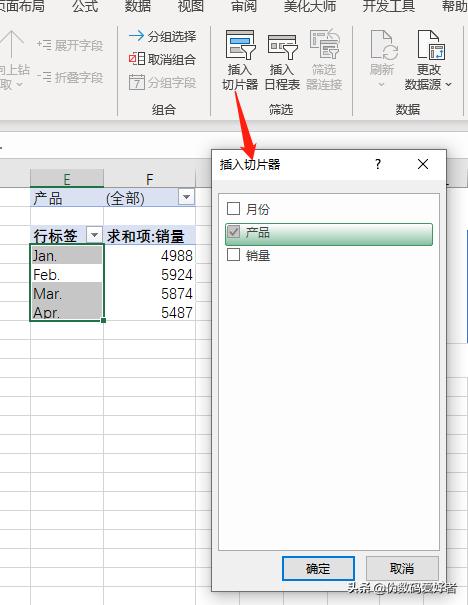Image resolution: width=468 pixels, height=605 pixels.
Task: Click the Drill Up arrow icon
Action: [x=12, y=44]
